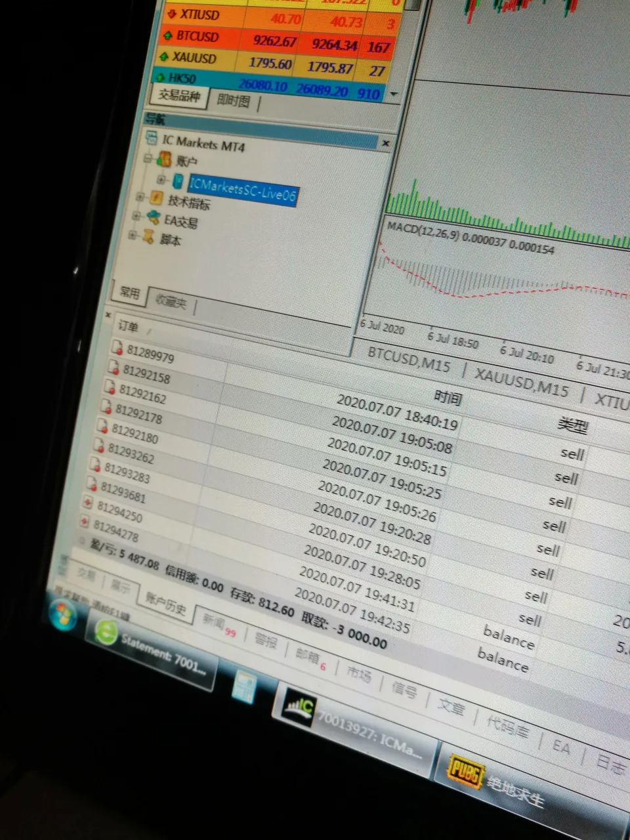Close the terminal panel

pyautogui.click(x=108, y=316)
